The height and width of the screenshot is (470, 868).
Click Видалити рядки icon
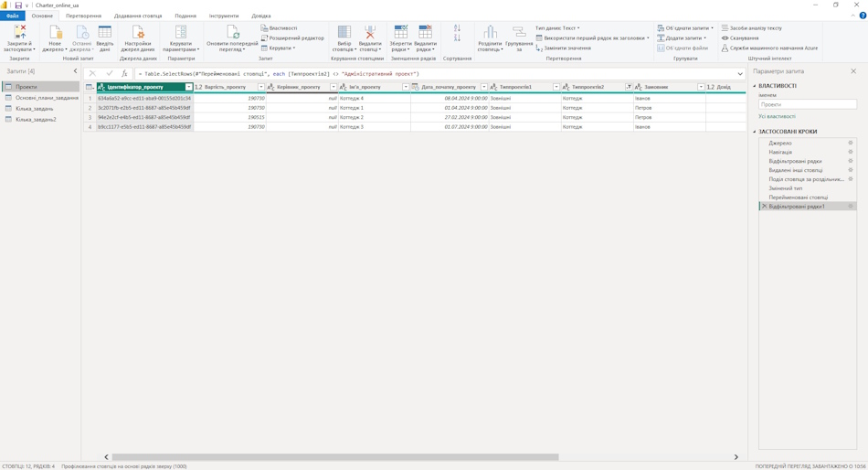[425, 32]
